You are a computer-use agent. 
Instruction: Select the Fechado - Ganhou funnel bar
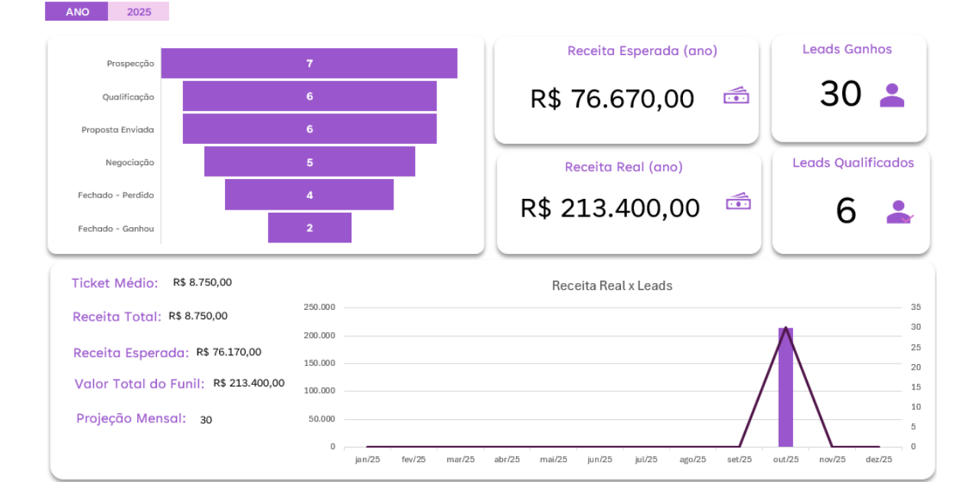click(309, 228)
